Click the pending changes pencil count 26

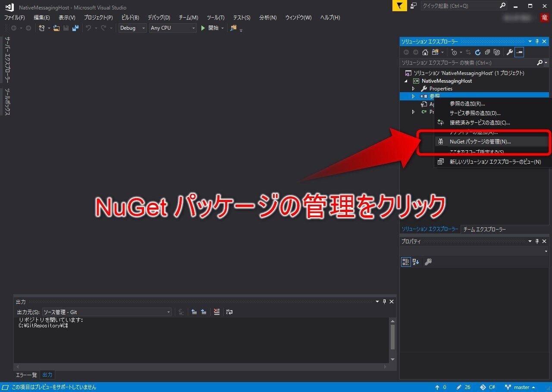[x=463, y=387]
